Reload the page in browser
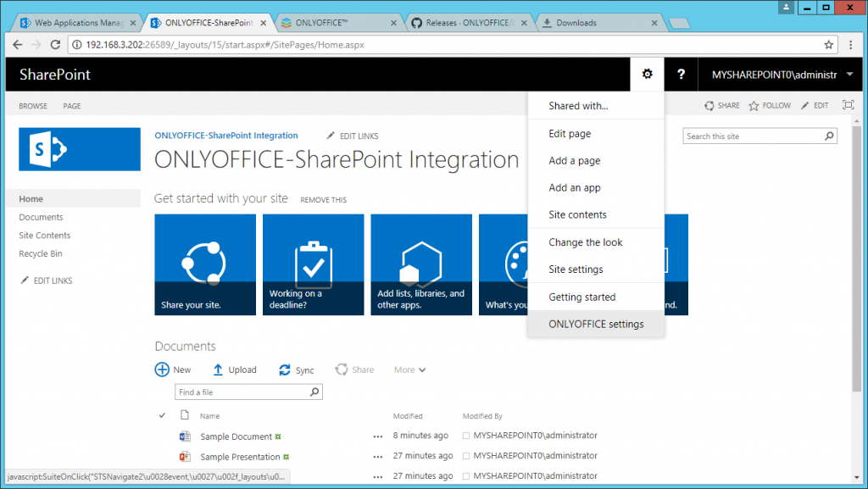The width and height of the screenshot is (868, 489). point(55,44)
